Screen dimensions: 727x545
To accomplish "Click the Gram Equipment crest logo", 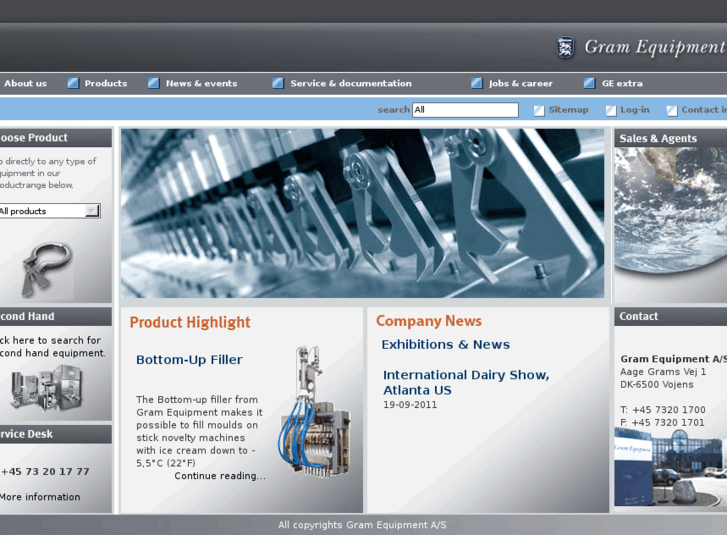I will [x=565, y=47].
